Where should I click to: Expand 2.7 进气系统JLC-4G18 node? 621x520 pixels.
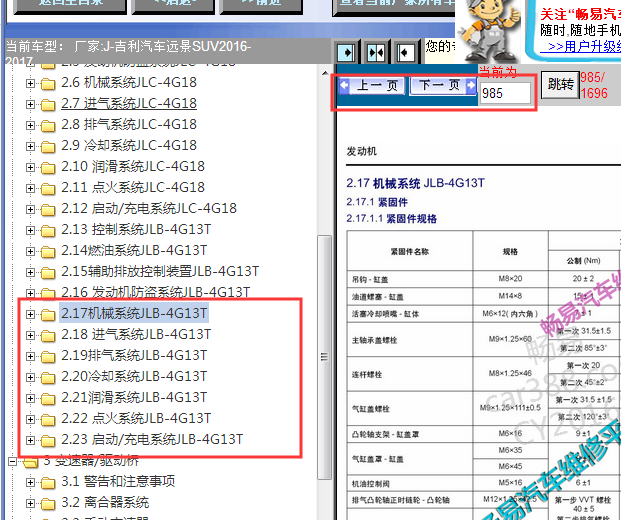click(x=30, y=104)
